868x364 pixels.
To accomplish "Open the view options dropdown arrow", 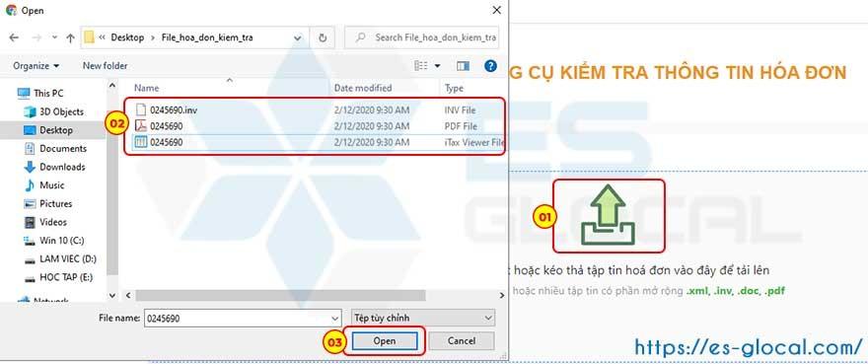I will pos(437,66).
